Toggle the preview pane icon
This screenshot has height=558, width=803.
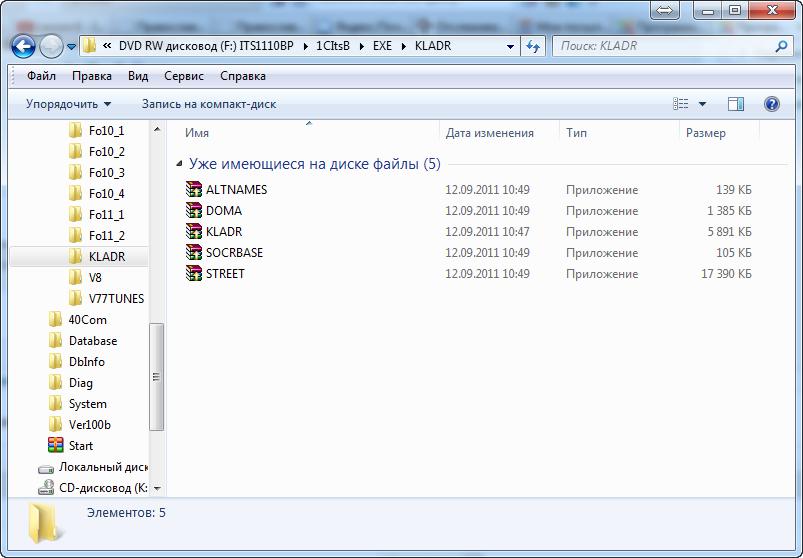(x=736, y=104)
